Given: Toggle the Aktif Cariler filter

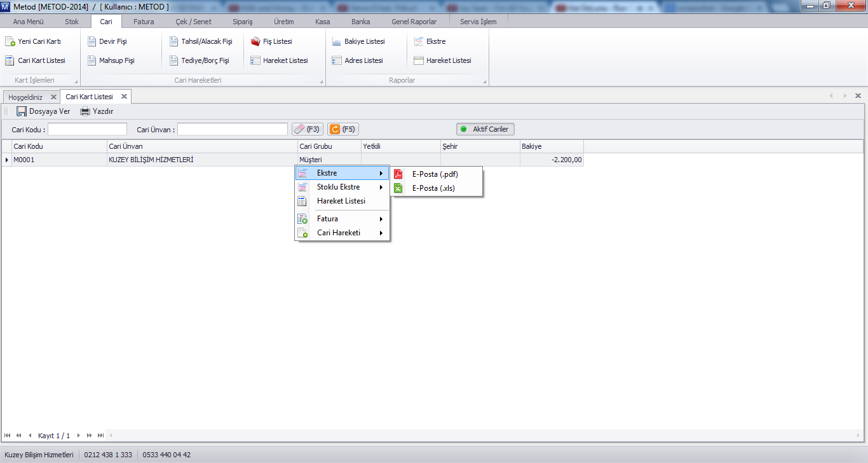Looking at the screenshot, I should coord(485,129).
